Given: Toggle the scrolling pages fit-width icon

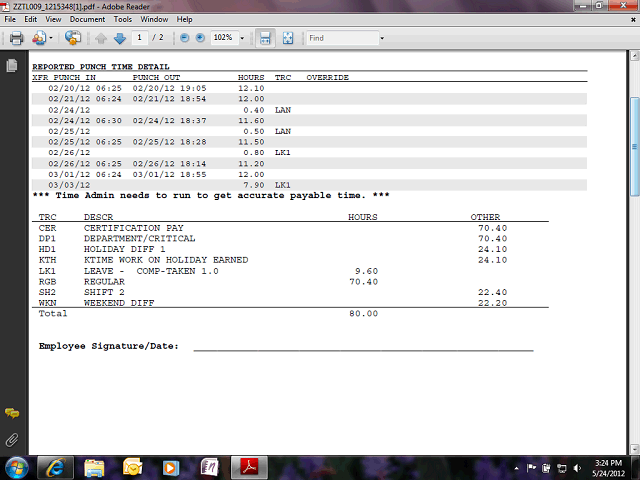Looking at the screenshot, I should pyautogui.click(x=265, y=38).
